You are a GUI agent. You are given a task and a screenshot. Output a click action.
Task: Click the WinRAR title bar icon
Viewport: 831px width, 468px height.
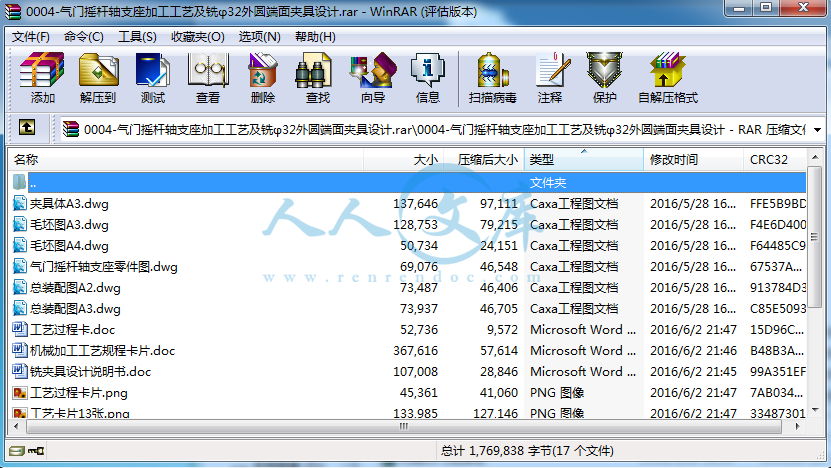click(13, 11)
